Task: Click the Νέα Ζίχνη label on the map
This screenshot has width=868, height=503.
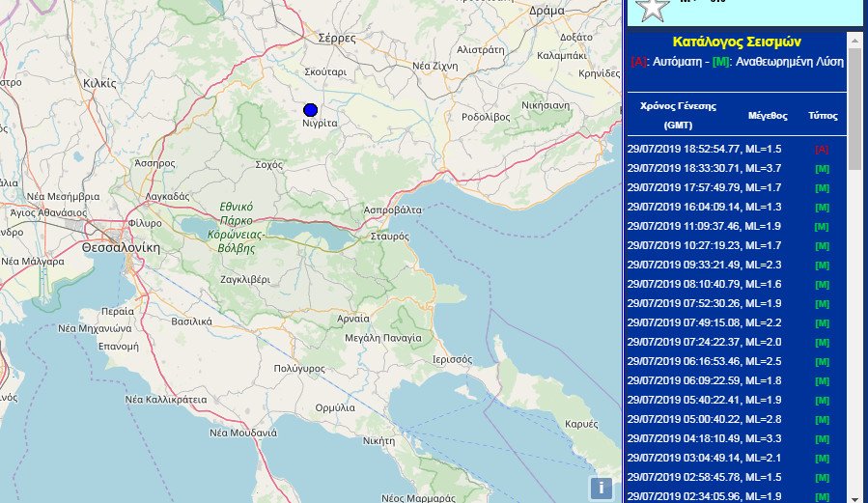Action: pos(435,66)
